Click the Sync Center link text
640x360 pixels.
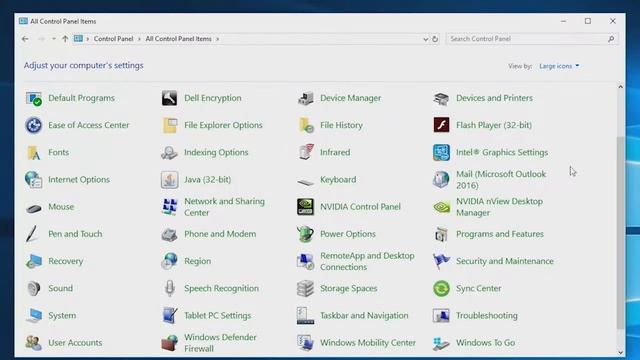pos(478,289)
